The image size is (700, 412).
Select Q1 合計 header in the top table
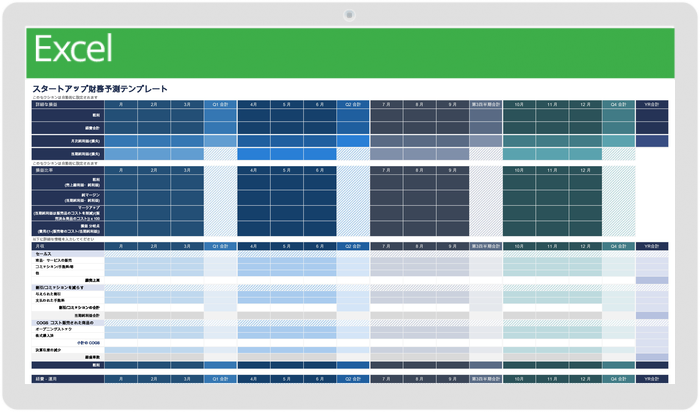point(220,103)
